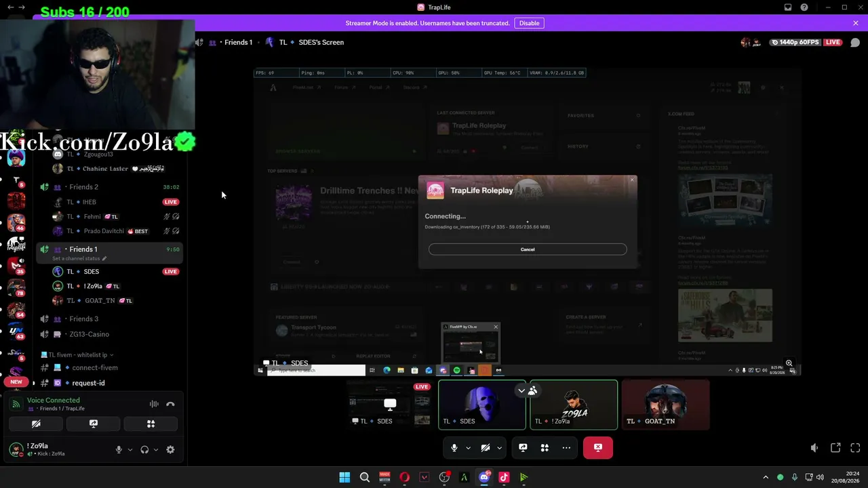868x488 pixels.
Task: Open the server icon with 78 badge
Action: (x=16, y=288)
